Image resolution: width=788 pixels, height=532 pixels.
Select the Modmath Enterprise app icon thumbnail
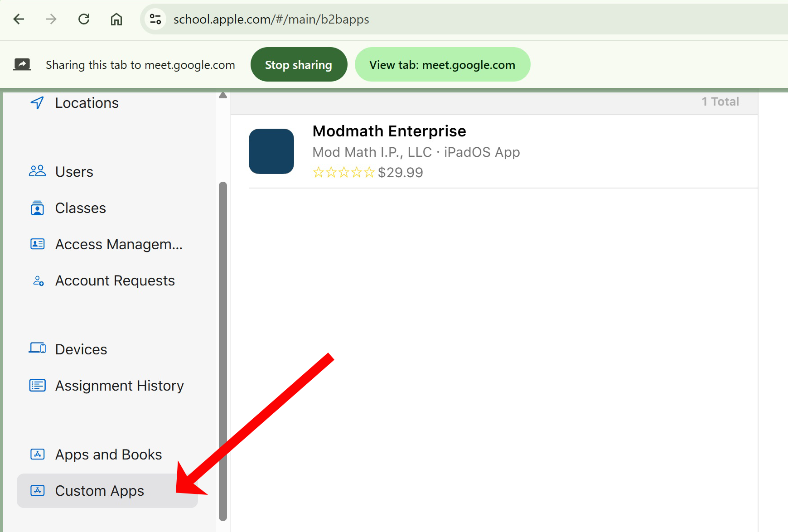point(271,151)
